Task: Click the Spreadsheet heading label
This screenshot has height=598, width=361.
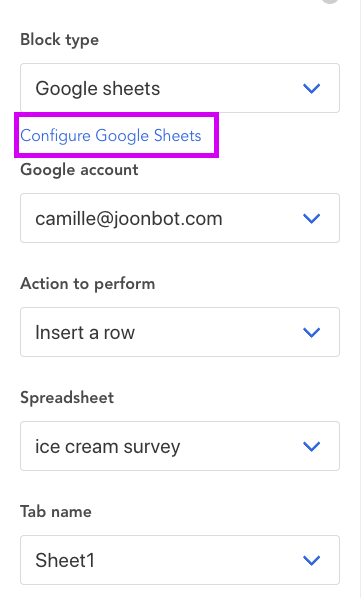Action: coord(67,398)
